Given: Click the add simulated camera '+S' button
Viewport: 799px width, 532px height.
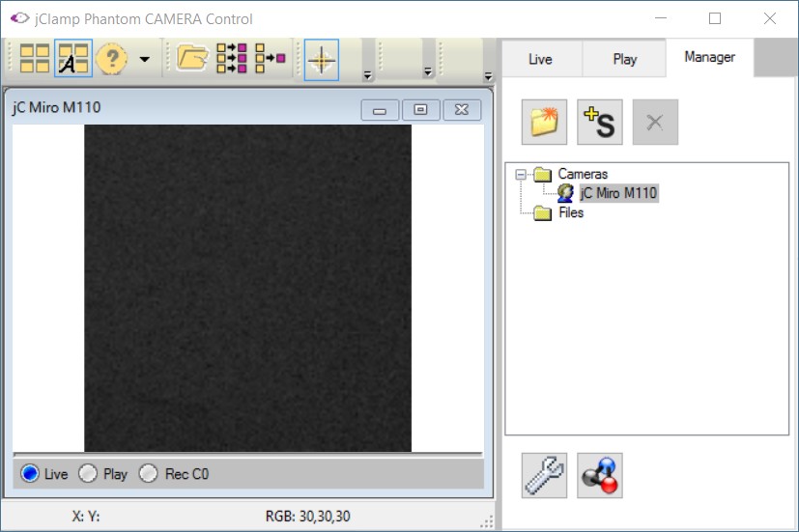Looking at the screenshot, I should (x=600, y=123).
